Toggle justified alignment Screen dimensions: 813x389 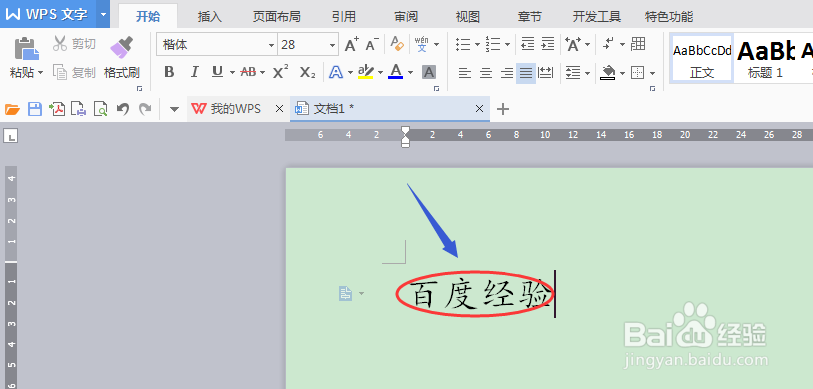coord(526,73)
